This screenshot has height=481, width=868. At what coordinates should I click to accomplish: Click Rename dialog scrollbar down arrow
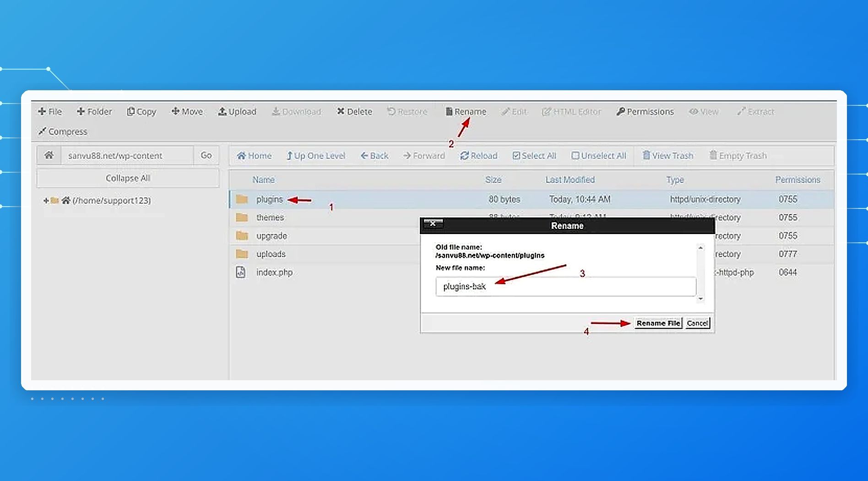pyautogui.click(x=700, y=299)
